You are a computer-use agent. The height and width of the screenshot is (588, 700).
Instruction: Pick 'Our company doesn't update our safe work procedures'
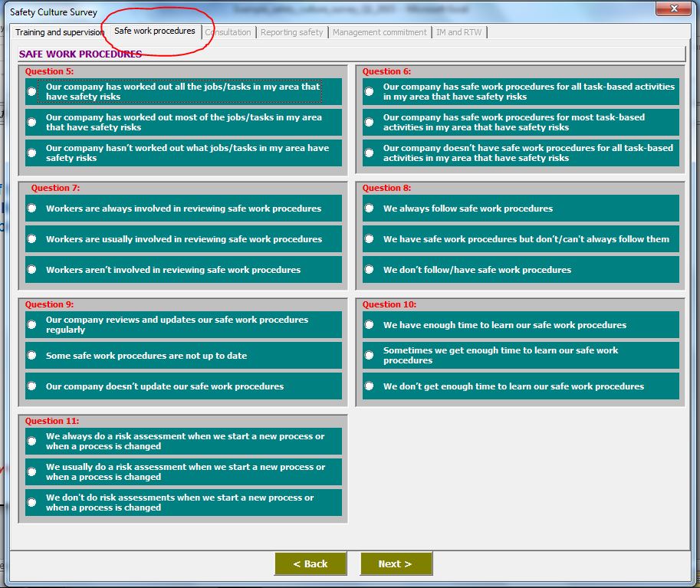pos(30,386)
